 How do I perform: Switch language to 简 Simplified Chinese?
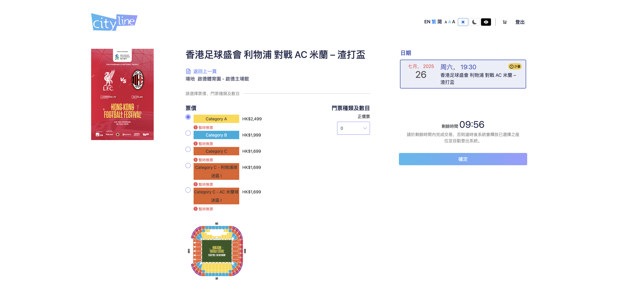click(439, 22)
